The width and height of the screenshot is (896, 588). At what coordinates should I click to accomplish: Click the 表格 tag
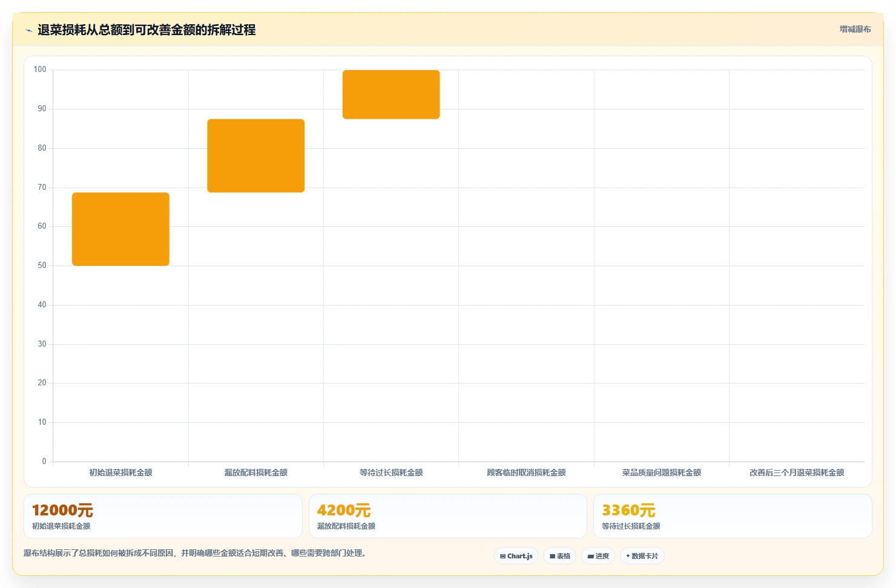point(559,556)
